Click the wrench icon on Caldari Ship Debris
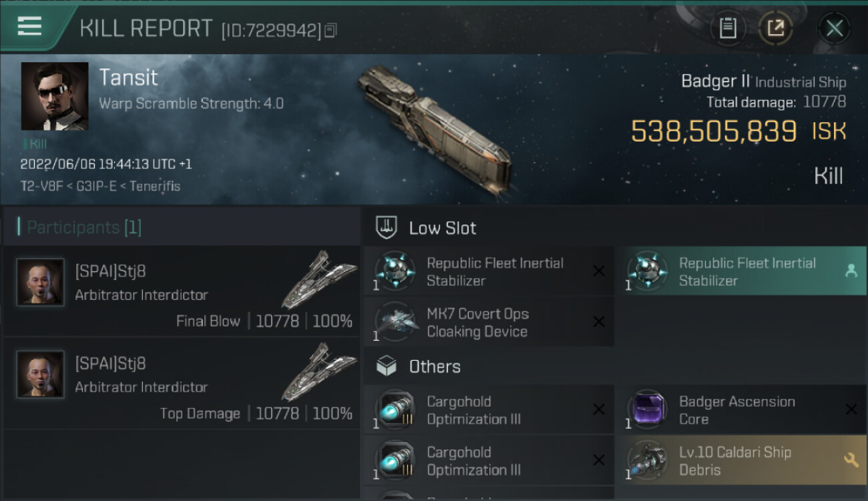The image size is (868, 501). pos(851,460)
